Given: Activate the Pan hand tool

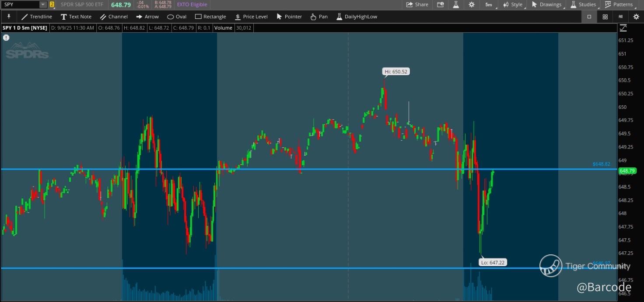Looking at the screenshot, I should tap(319, 17).
